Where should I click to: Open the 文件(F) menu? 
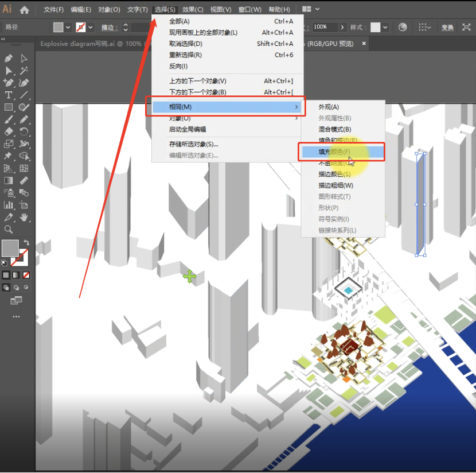click(53, 10)
